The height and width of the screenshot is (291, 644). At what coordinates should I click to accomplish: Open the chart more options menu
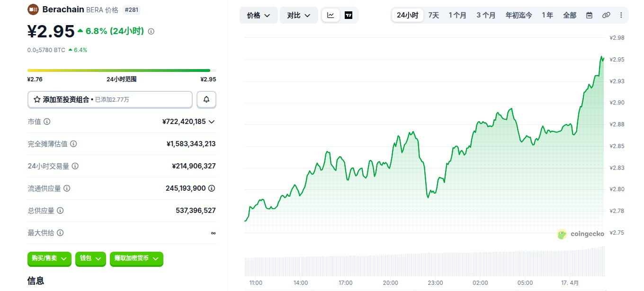point(621,15)
